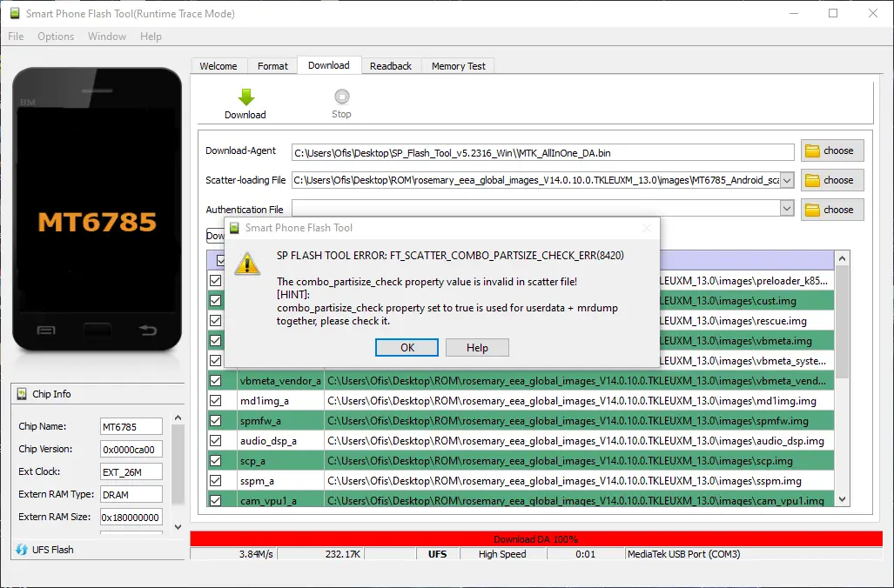Switch to the Format tab
This screenshot has width=894, height=588.
(272, 66)
